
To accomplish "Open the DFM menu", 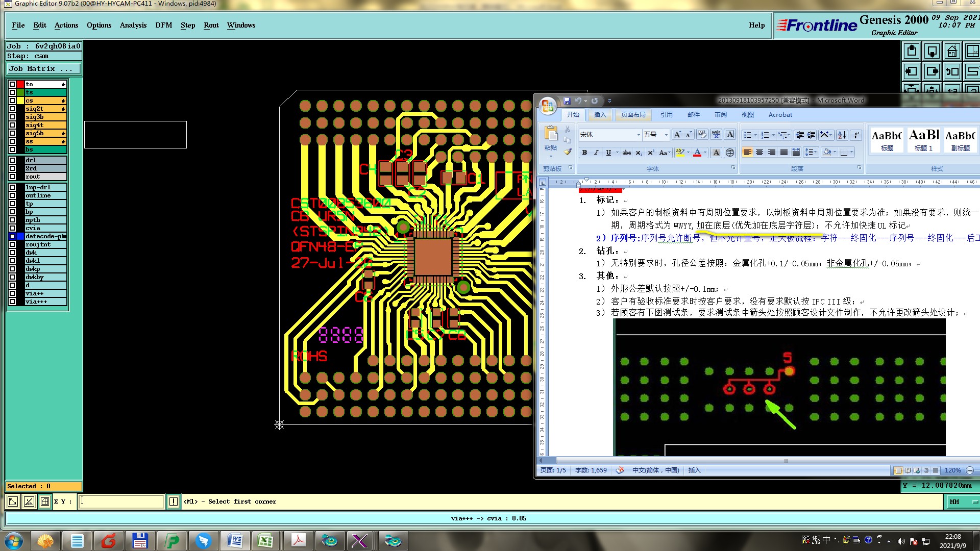I will (x=163, y=25).
